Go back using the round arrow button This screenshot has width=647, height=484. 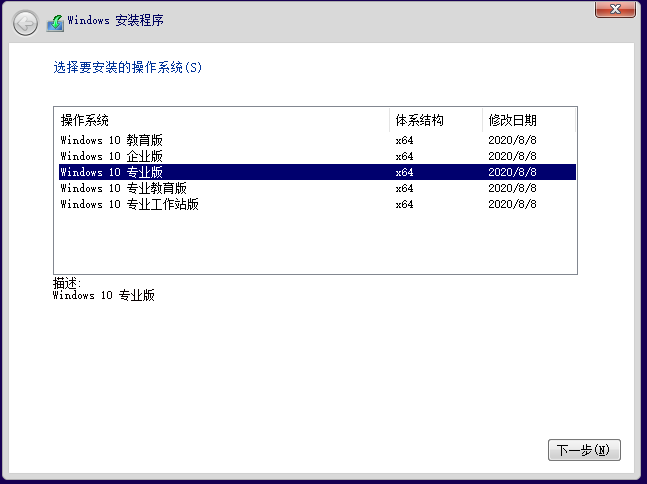click(25, 23)
